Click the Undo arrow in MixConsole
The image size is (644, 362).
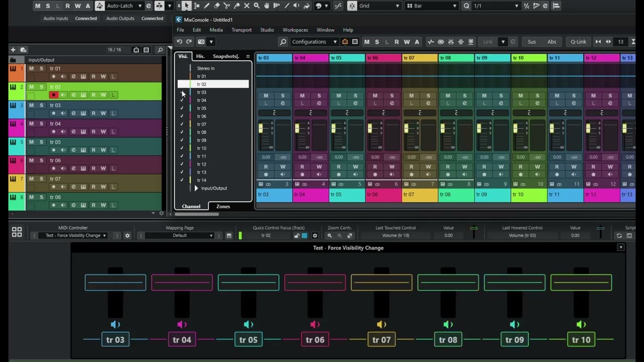[179, 42]
